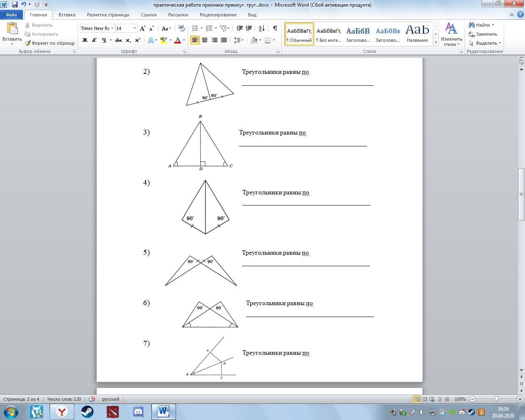Expand the font size dropdown
The height and width of the screenshot is (420, 525).
(x=135, y=28)
